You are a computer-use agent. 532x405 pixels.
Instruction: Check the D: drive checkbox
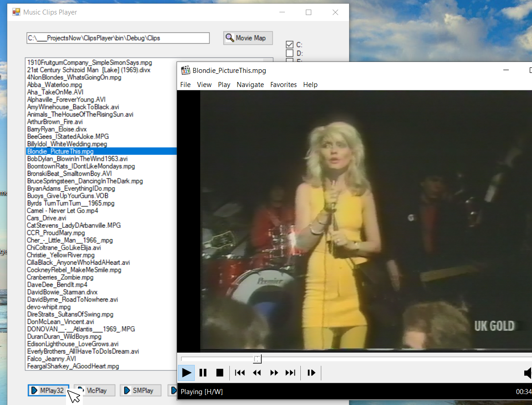[x=289, y=53]
